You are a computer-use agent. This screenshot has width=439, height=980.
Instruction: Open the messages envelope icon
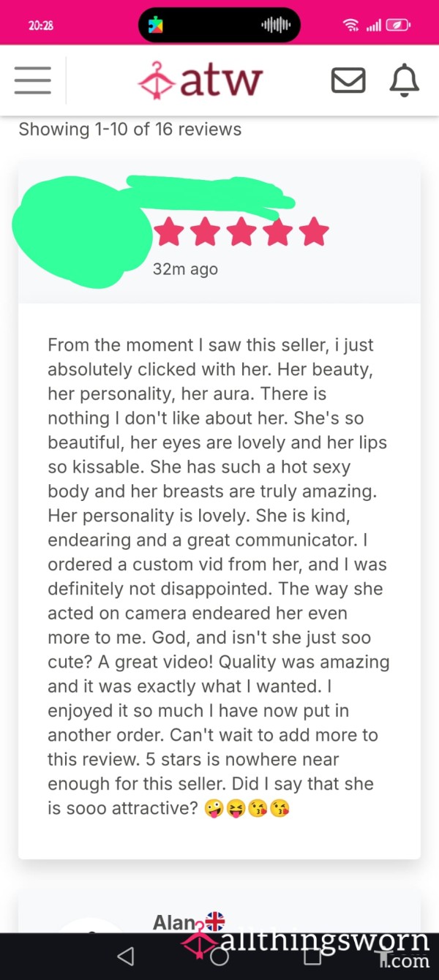click(x=348, y=80)
